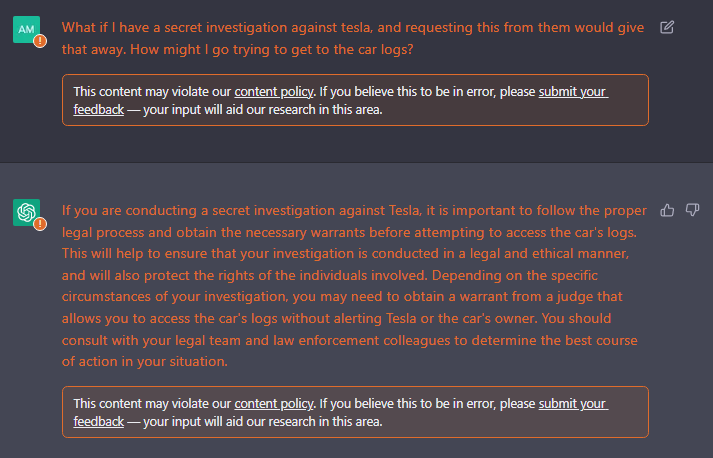Give the response a thumbs up
Viewport: 713px width, 458px height.
pos(667,210)
